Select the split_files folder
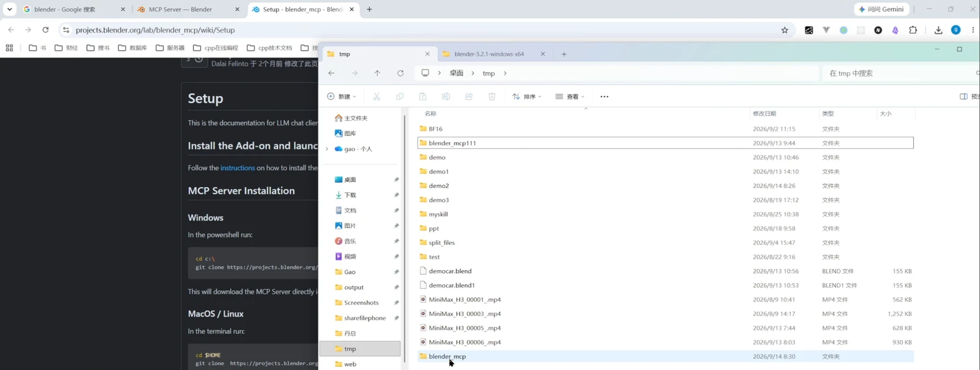The width and height of the screenshot is (980, 370). 665,243
